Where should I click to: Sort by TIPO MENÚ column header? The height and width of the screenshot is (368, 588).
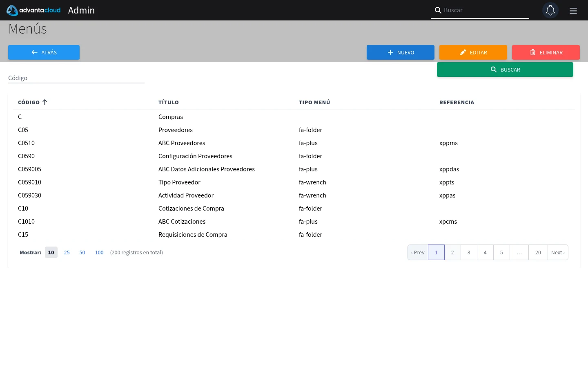tap(314, 102)
